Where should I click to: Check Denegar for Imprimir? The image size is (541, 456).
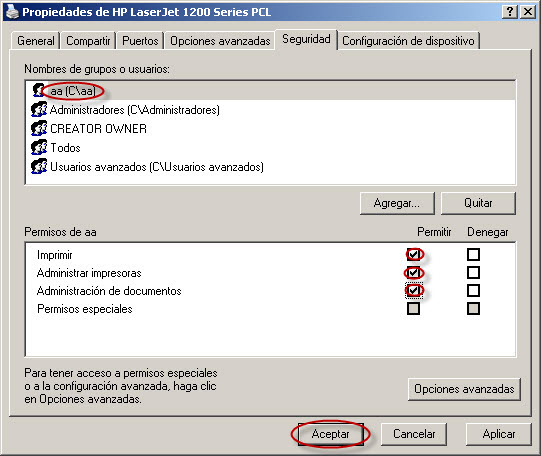click(x=473, y=255)
